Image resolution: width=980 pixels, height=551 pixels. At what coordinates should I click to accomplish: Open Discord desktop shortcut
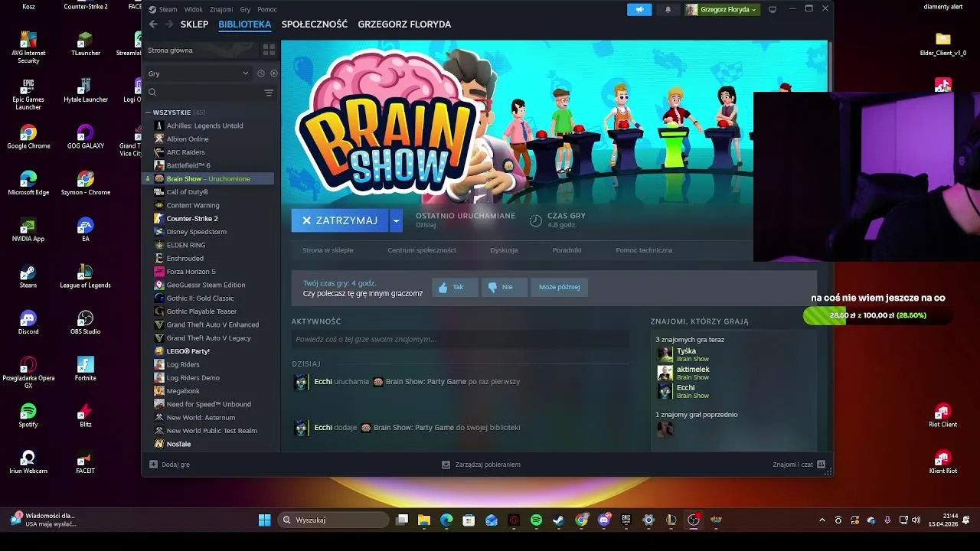click(28, 321)
